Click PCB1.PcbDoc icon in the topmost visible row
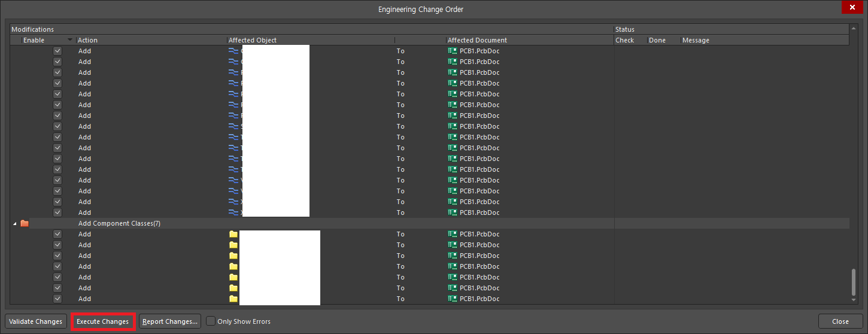Image resolution: width=868 pixels, height=334 pixels. (453, 51)
